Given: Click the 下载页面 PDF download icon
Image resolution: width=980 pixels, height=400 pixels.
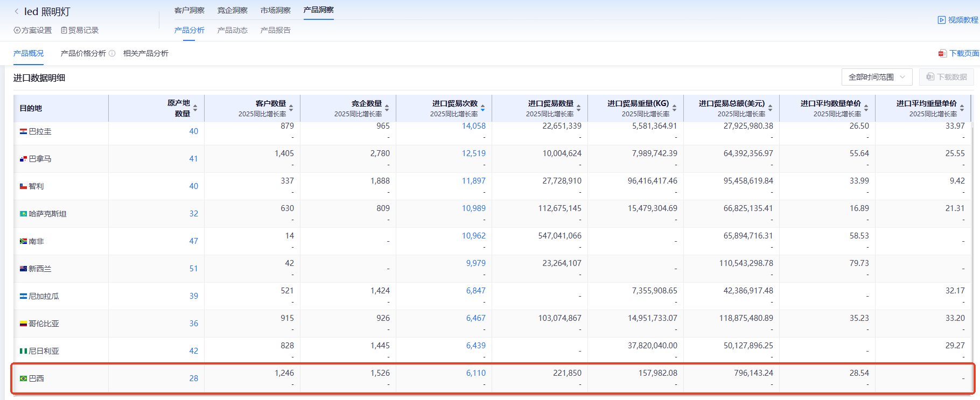Looking at the screenshot, I should click(x=942, y=53).
